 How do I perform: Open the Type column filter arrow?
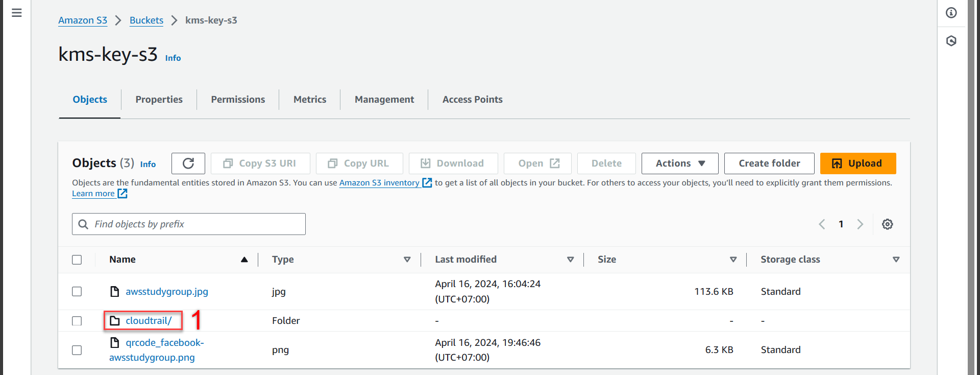[407, 260]
